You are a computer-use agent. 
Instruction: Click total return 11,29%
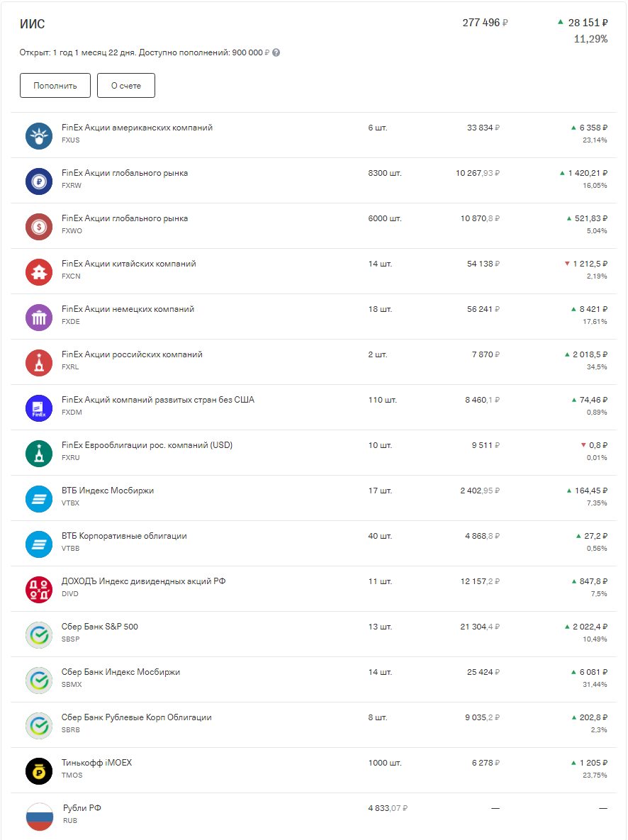point(590,39)
